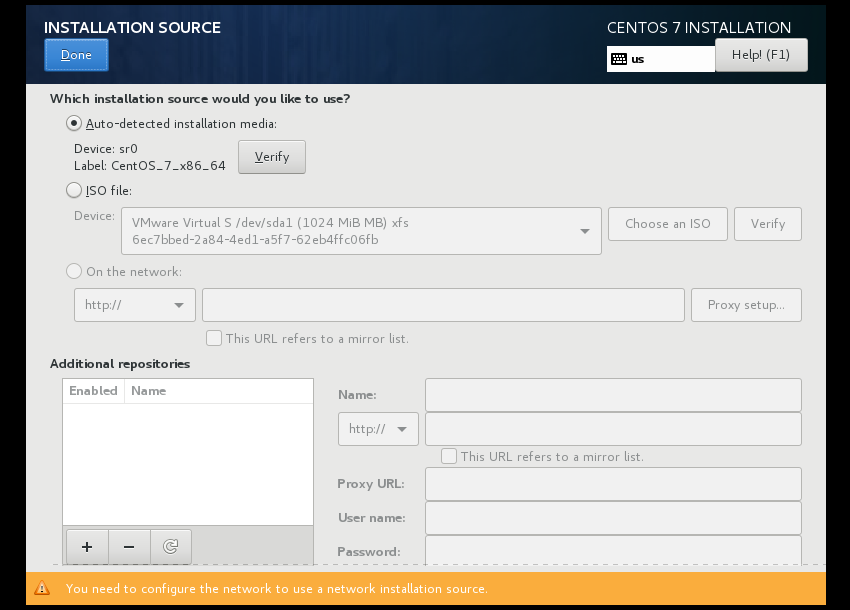Image resolution: width=850 pixels, height=610 pixels.
Task: Verify the auto-detected sr0 media
Action: (272, 157)
